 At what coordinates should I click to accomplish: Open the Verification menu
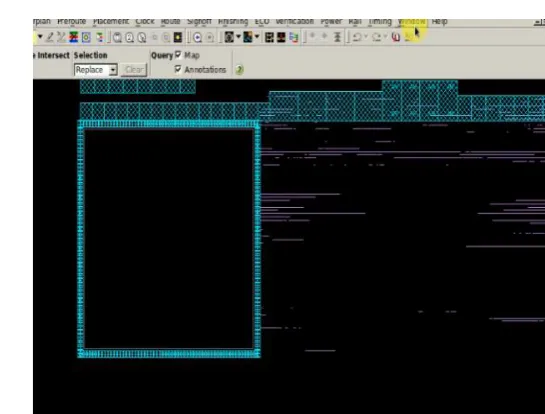(295, 22)
